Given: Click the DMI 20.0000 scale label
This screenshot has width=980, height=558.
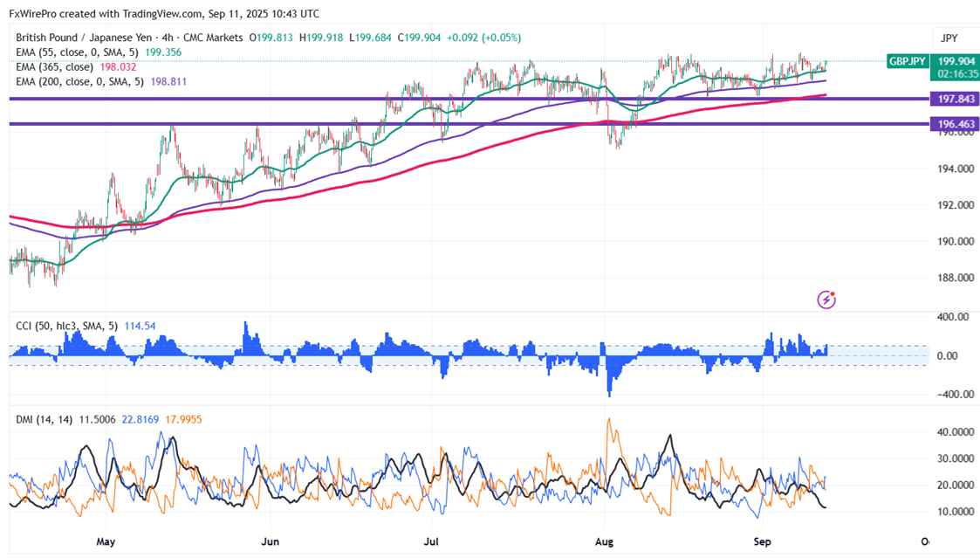Looking at the screenshot, I should point(956,486).
